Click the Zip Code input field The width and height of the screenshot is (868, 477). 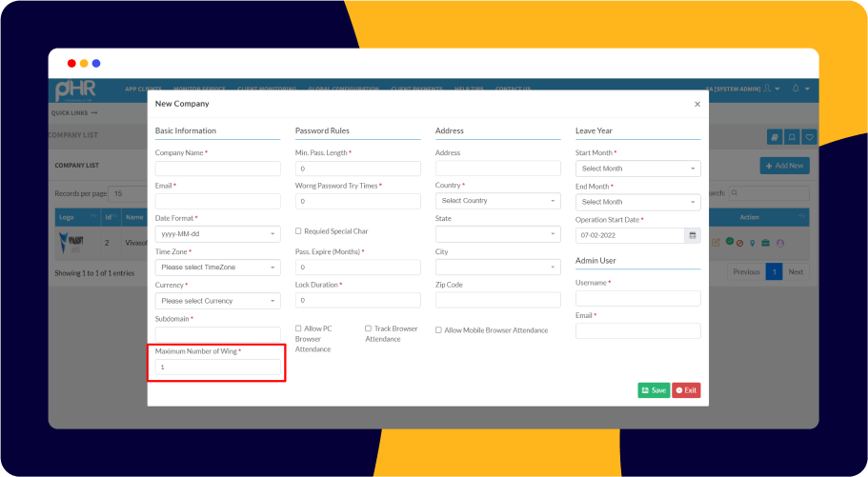click(x=497, y=300)
